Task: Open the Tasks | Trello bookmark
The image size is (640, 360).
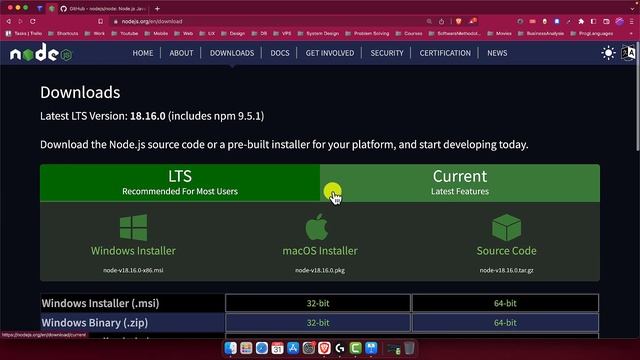Action: 24,33
